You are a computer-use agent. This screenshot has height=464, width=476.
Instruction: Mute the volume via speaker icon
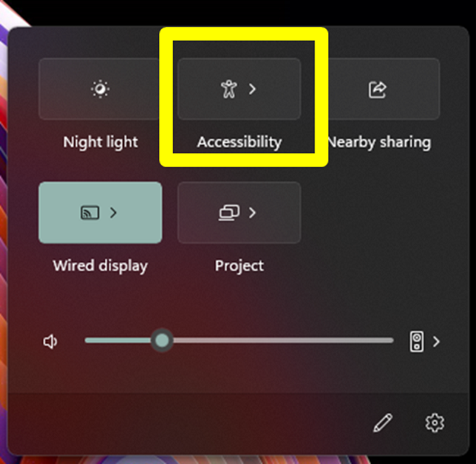50,341
